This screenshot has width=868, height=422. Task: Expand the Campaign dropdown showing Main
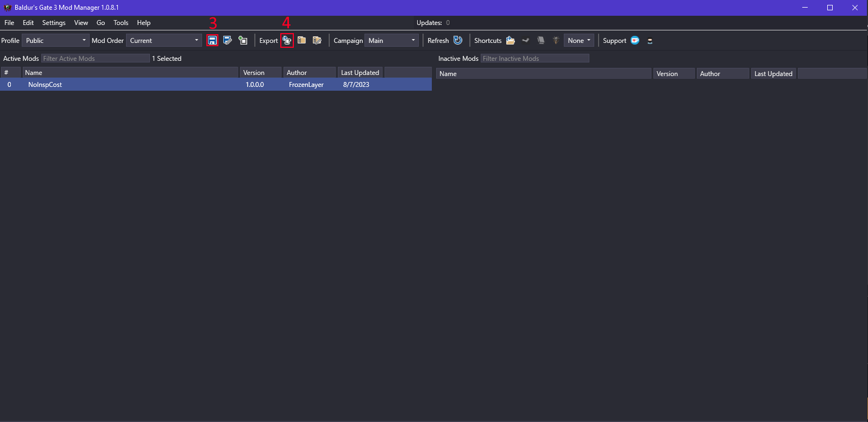pos(391,41)
